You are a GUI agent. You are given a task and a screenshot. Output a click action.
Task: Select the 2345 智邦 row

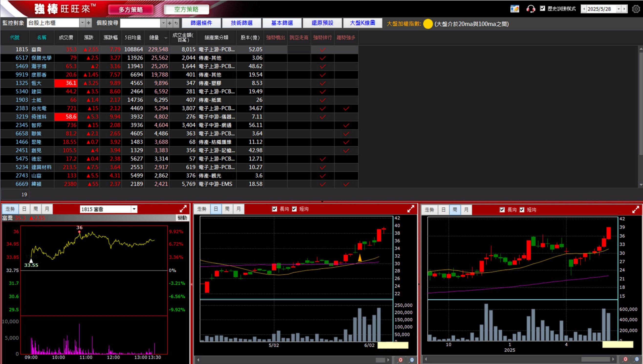[x=179, y=125]
